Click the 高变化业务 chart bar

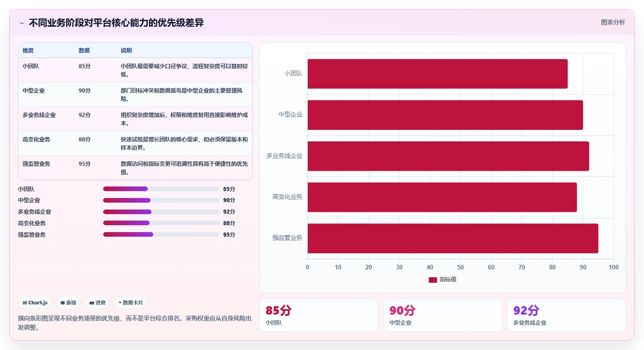point(442,197)
